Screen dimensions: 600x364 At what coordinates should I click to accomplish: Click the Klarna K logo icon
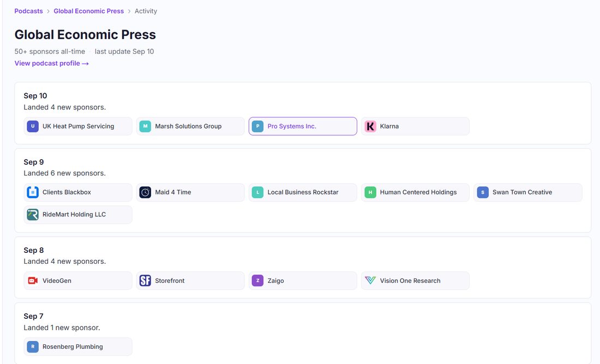coord(370,126)
